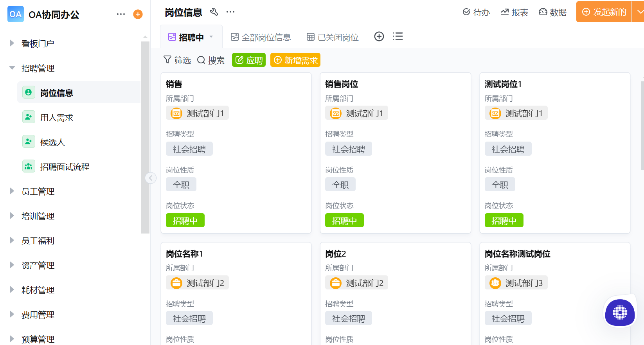The width and height of the screenshot is (644, 345).
Task: Expand 员工管理 section
Action: 12,191
